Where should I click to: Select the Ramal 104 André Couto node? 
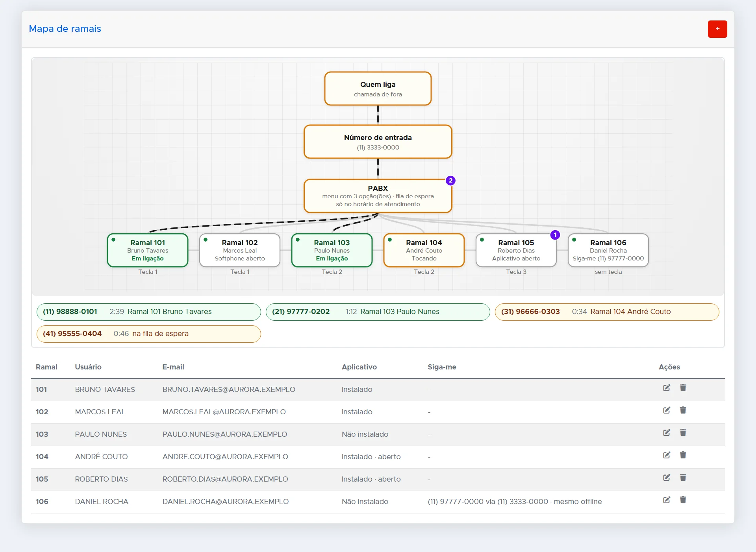click(x=424, y=250)
